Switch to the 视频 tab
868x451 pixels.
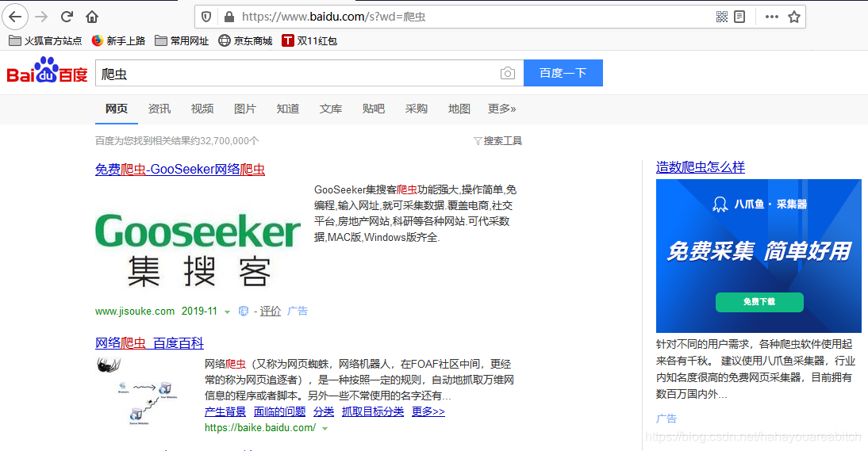click(x=202, y=109)
